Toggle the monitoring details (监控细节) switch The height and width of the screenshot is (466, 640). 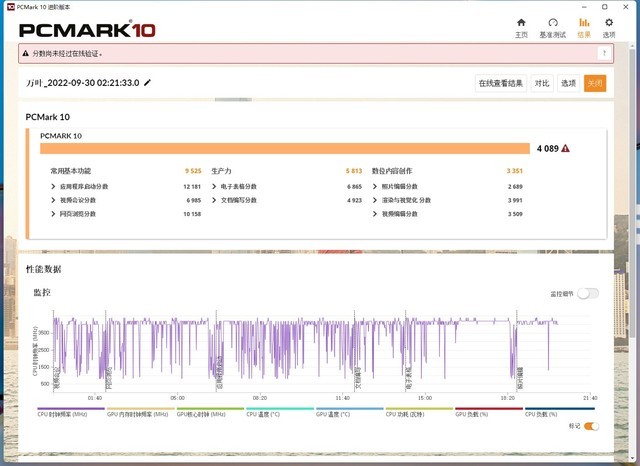tap(588, 293)
